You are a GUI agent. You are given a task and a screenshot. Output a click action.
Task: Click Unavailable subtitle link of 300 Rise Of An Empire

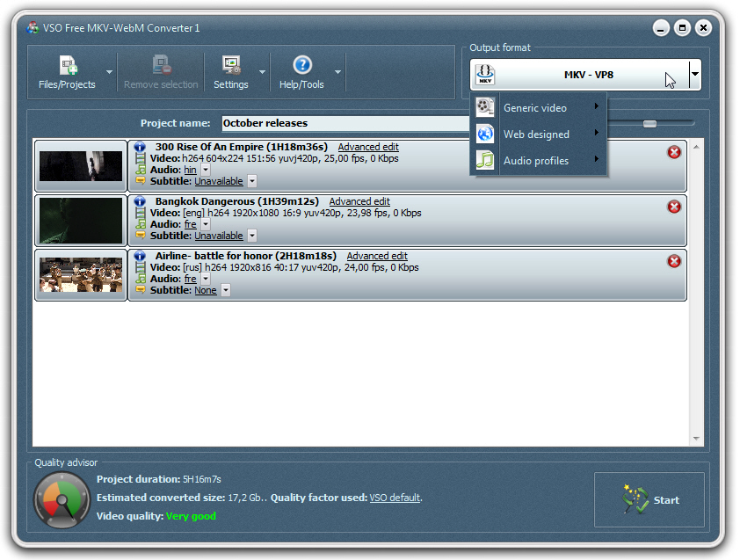(x=219, y=181)
